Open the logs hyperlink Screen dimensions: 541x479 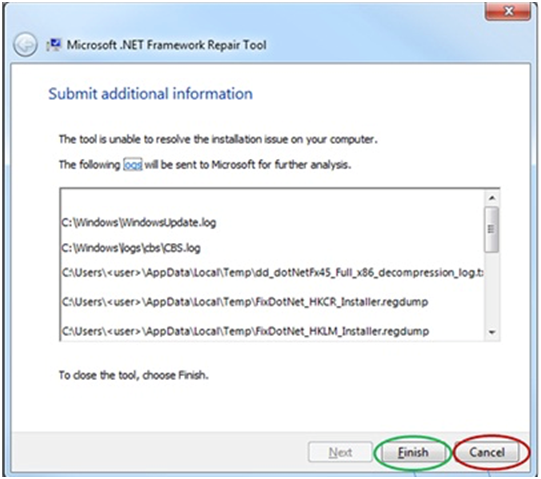coord(133,165)
